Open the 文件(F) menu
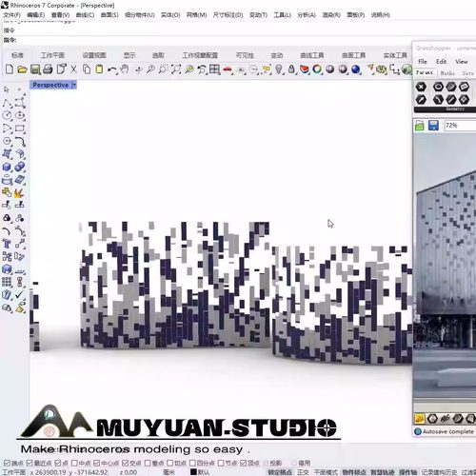The height and width of the screenshot is (476, 476). pos(12,15)
